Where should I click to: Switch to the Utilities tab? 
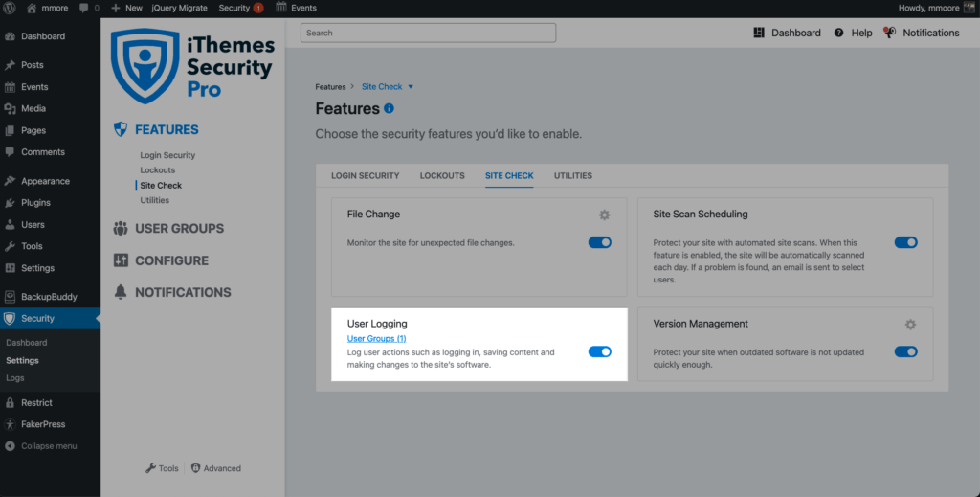click(x=572, y=175)
